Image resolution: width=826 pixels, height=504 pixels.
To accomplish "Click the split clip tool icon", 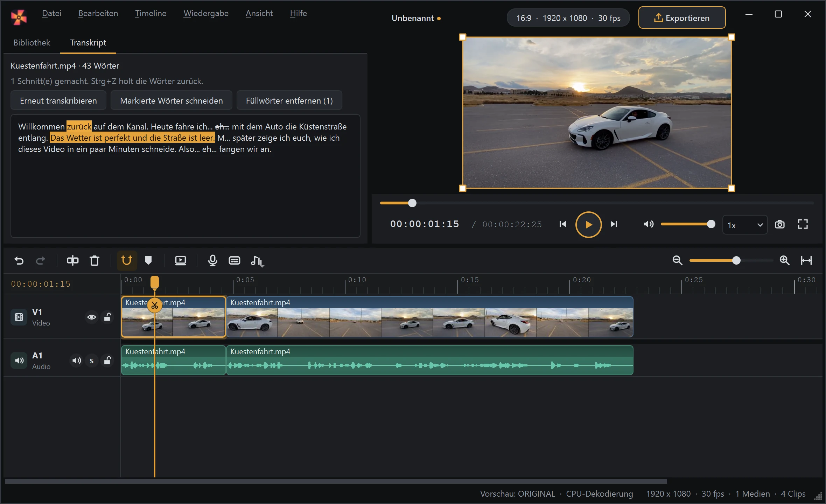I will click(72, 260).
